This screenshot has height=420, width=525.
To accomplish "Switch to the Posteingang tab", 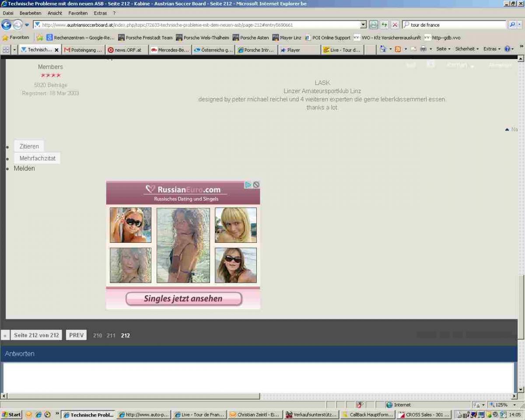I will [x=83, y=50].
